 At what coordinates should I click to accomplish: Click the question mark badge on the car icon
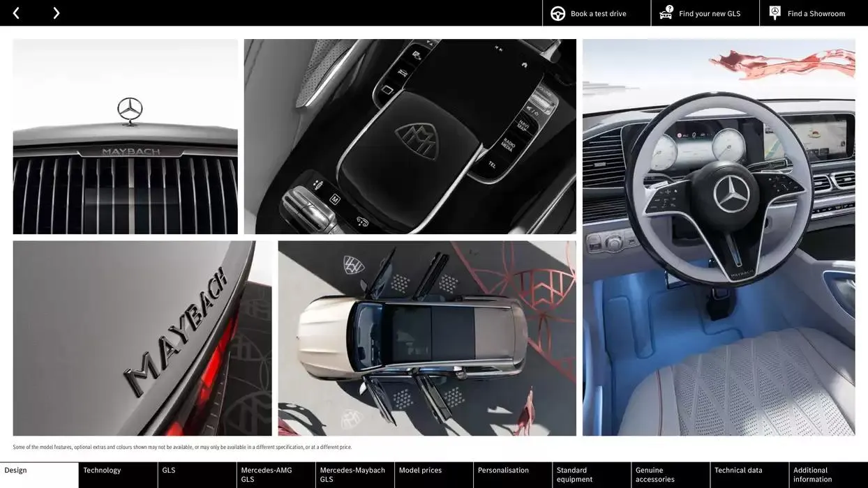(x=668, y=7)
